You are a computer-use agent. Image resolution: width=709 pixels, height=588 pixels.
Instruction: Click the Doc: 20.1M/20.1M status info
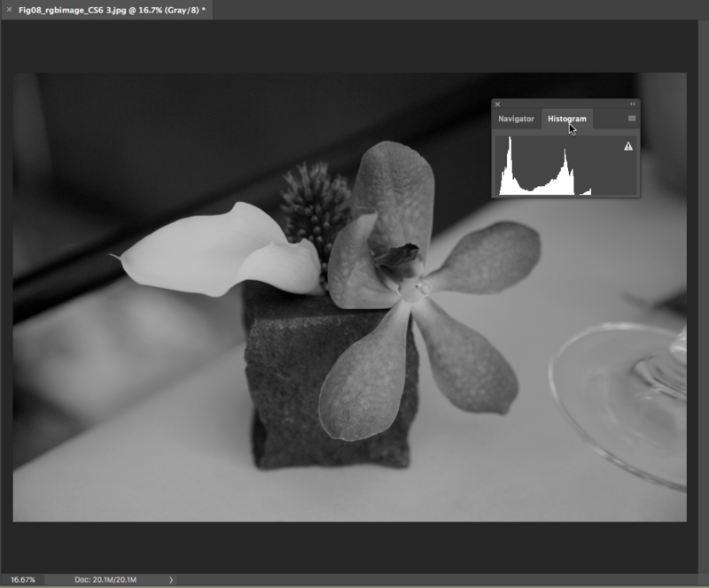pos(105,580)
